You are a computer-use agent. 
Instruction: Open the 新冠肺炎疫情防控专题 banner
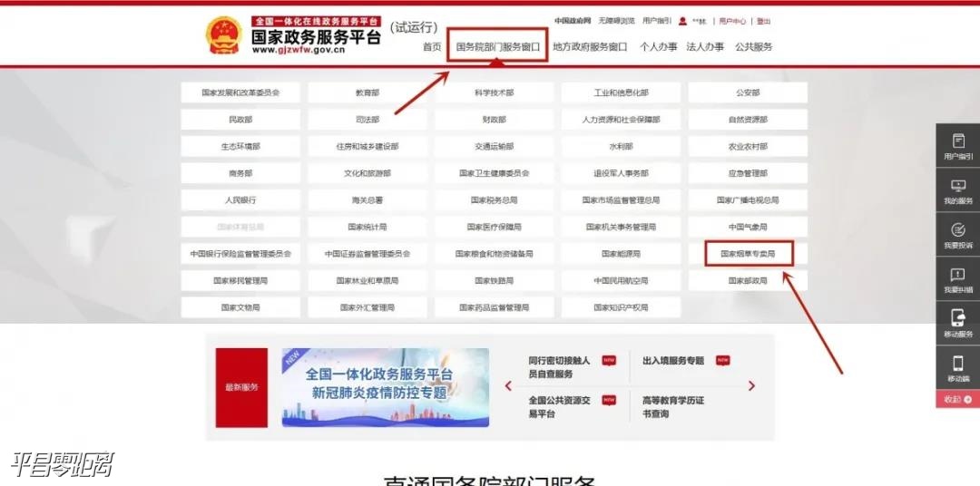click(386, 387)
